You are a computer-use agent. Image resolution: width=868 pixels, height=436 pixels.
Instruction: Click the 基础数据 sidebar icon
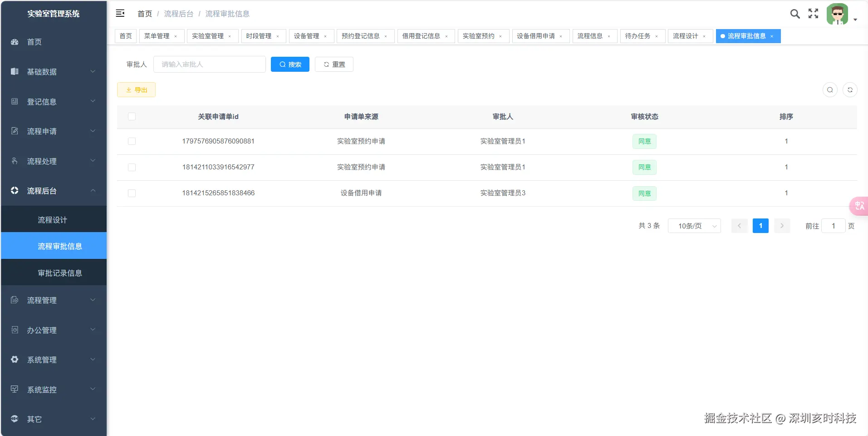click(x=15, y=72)
